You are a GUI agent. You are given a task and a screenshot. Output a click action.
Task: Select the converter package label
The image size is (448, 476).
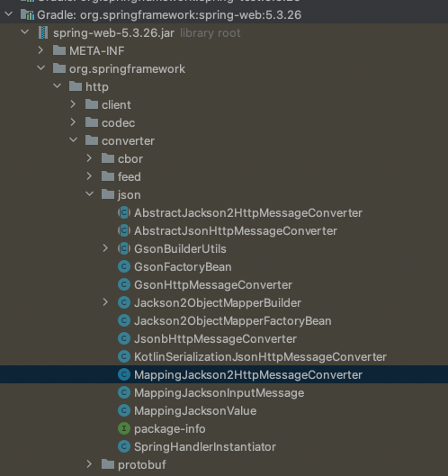[x=128, y=141]
